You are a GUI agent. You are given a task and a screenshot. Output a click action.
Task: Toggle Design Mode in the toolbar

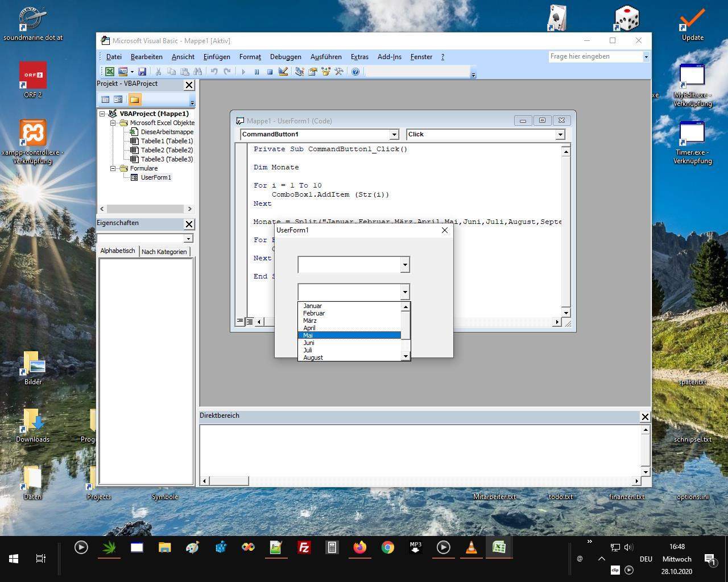tap(283, 72)
